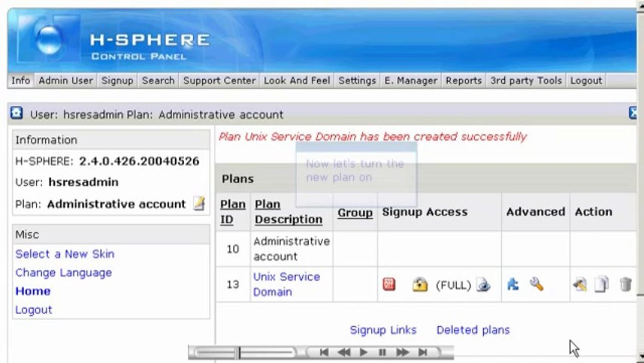This screenshot has width=644, height=363.
Task: Click the hammer edit icon in Action column
Action: (x=580, y=285)
